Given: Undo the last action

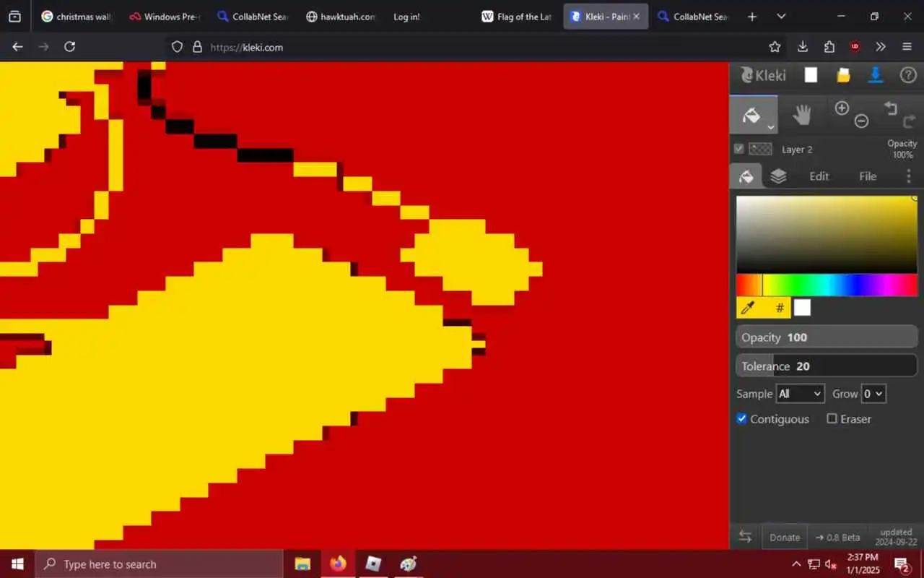Looking at the screenshot, I should tap(891, 108).
